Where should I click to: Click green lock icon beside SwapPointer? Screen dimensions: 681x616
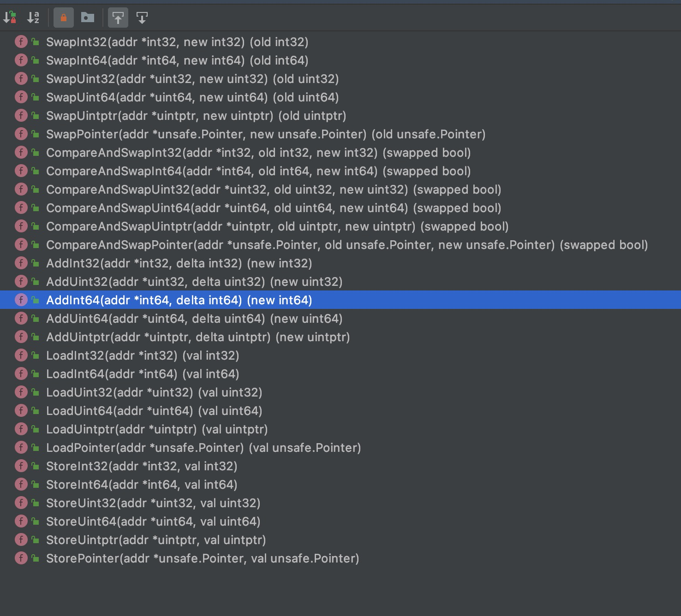pyautogui.click(x=35, y=134)
